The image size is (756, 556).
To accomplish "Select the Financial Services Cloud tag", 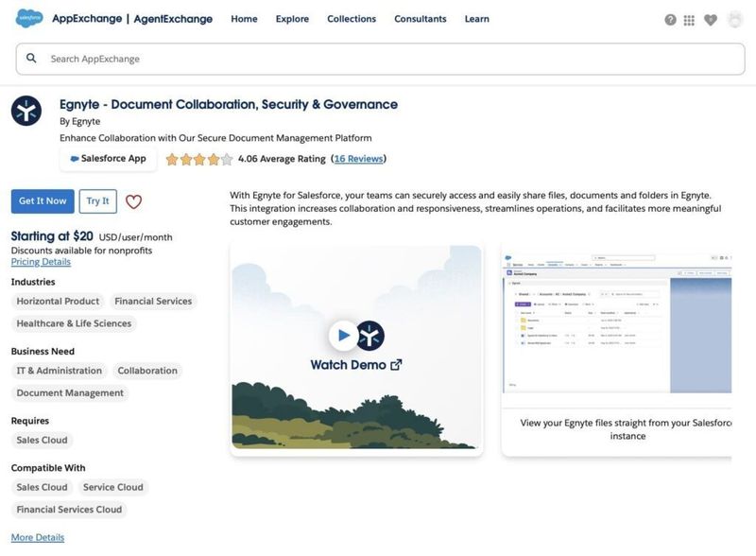I will click(69, 510).
